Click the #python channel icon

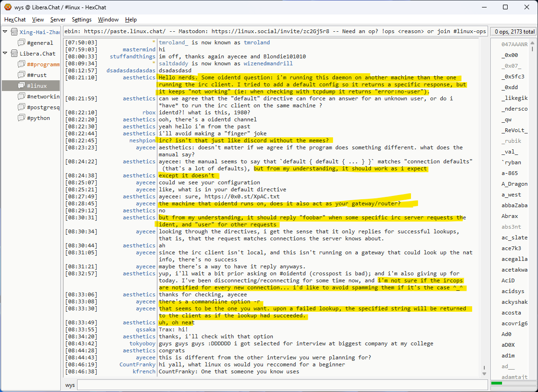(x=21, y=118)
